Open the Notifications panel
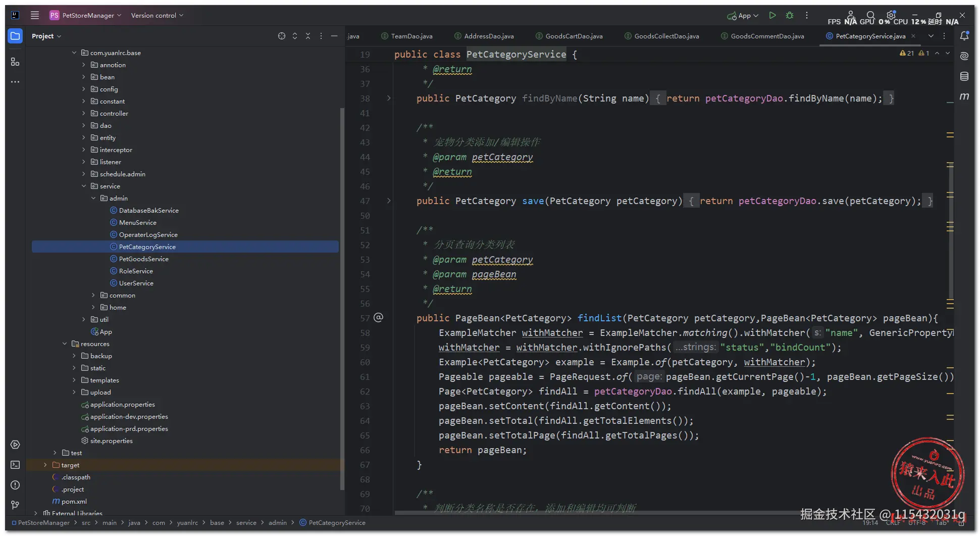 pos(964,36)
